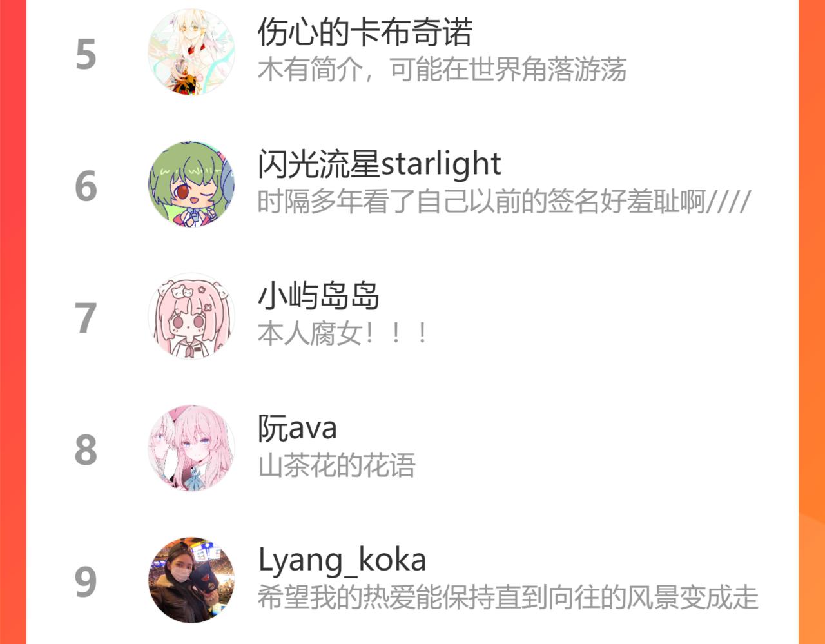Image resolution: width=825 pixels, height=644 pixels.
Task: Open the avatar of 阮ava
Action: [x=191, y=448]
